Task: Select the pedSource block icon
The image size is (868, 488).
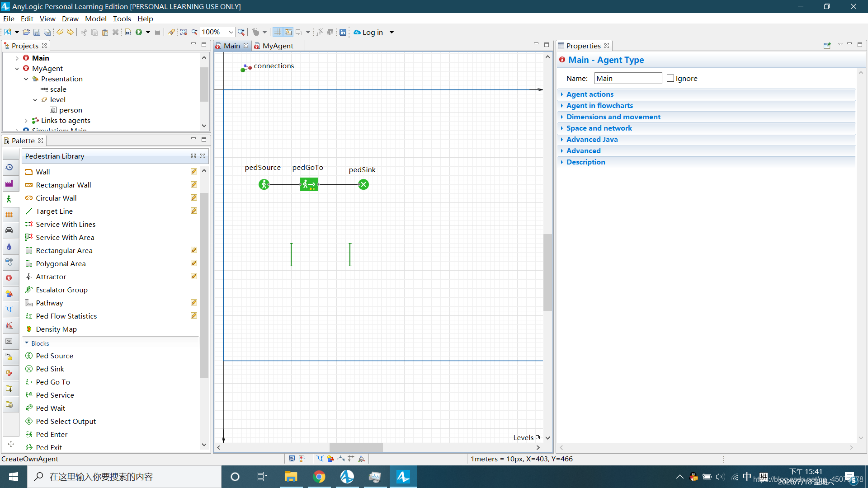Action: pyautogui.click(x=264, y=184)
